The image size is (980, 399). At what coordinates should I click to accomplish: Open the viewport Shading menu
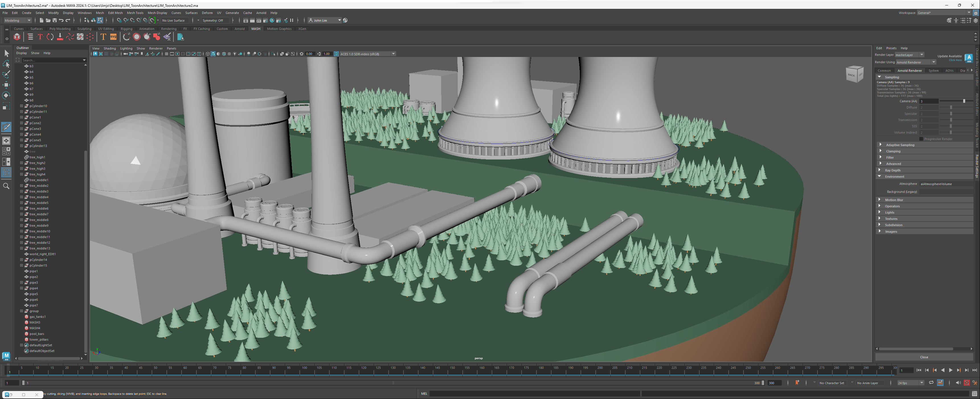[x=110, y=49]
